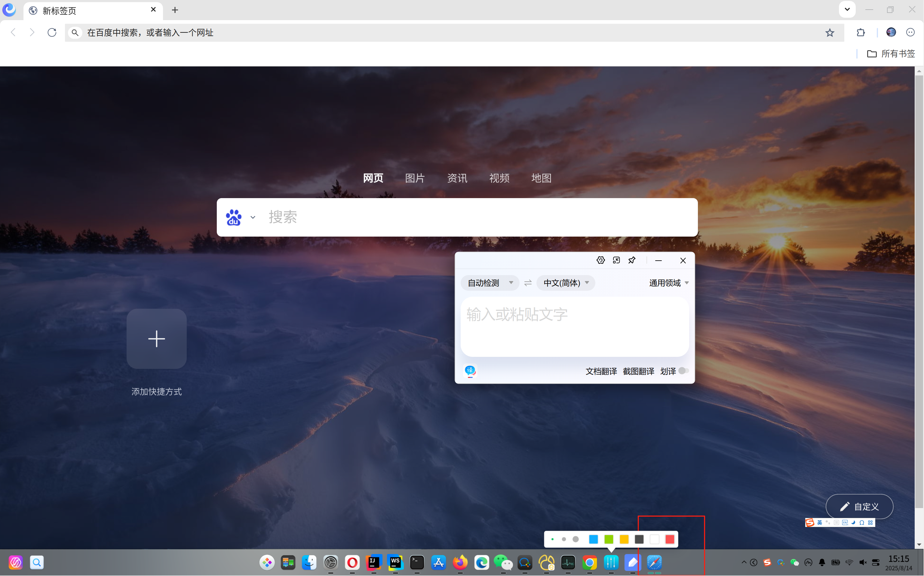
Task: Open the Wi-Fi network tray icon
Action: (x=849, y=562)
